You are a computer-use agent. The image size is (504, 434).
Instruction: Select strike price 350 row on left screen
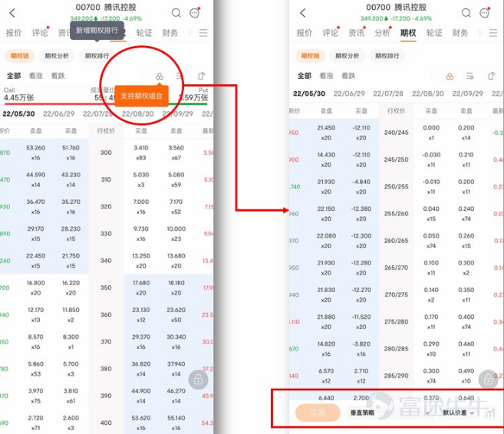(106, 288)
